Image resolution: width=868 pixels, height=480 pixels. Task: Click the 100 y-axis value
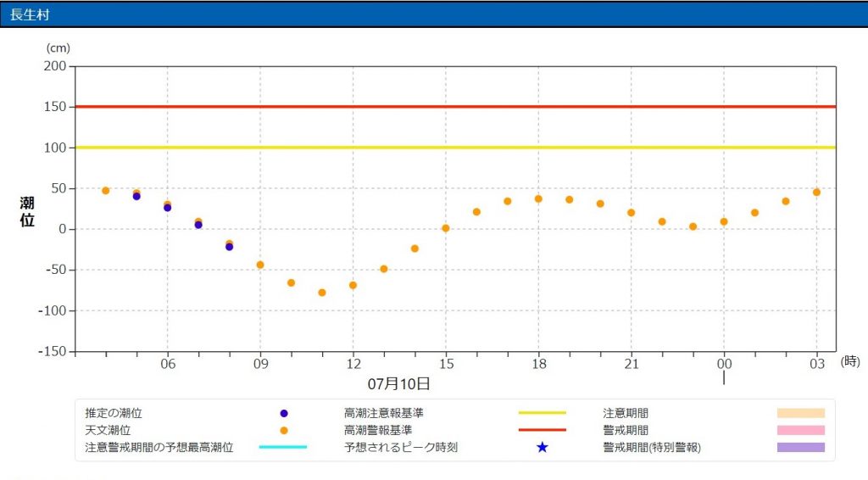[55, 148]
